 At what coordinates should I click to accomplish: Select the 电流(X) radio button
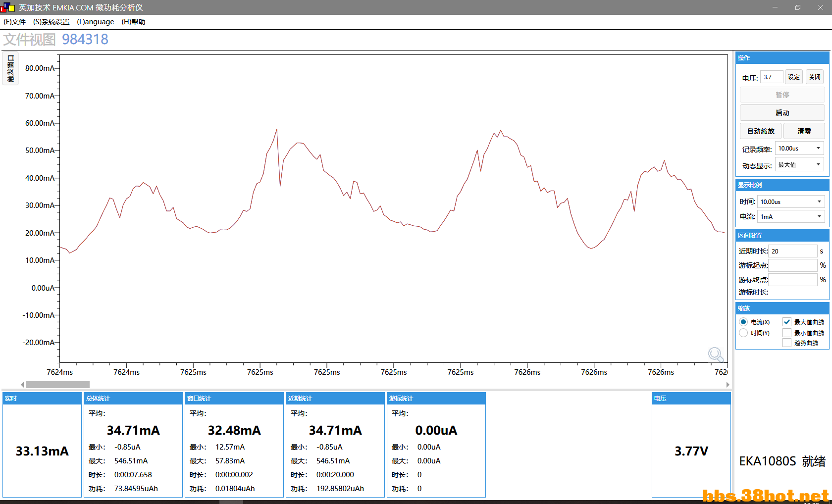[x=743, y=322]
